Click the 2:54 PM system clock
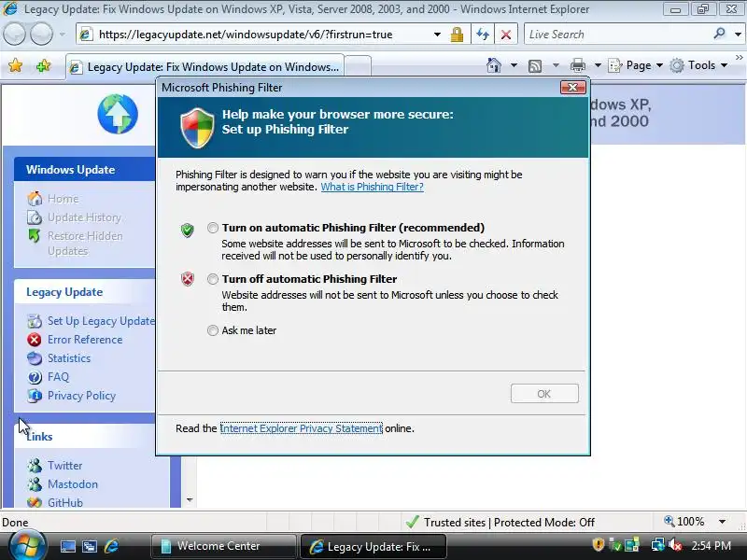 point(711,545)
